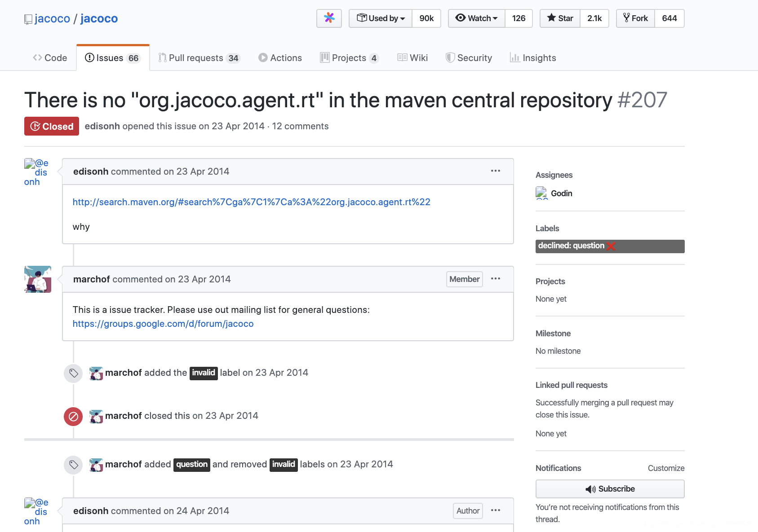Open the first comment's ellipsis menu
758x532 pixels.
[x=496, y=171]
